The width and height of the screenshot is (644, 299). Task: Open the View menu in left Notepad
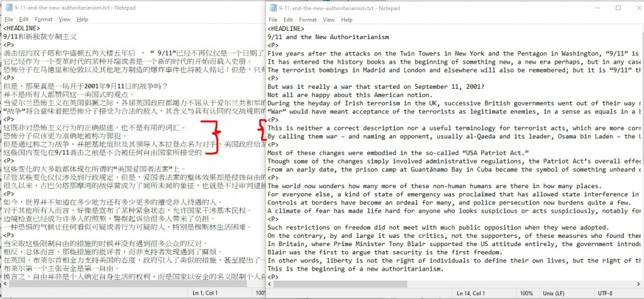pyautogui.click(x=65, y=20)
